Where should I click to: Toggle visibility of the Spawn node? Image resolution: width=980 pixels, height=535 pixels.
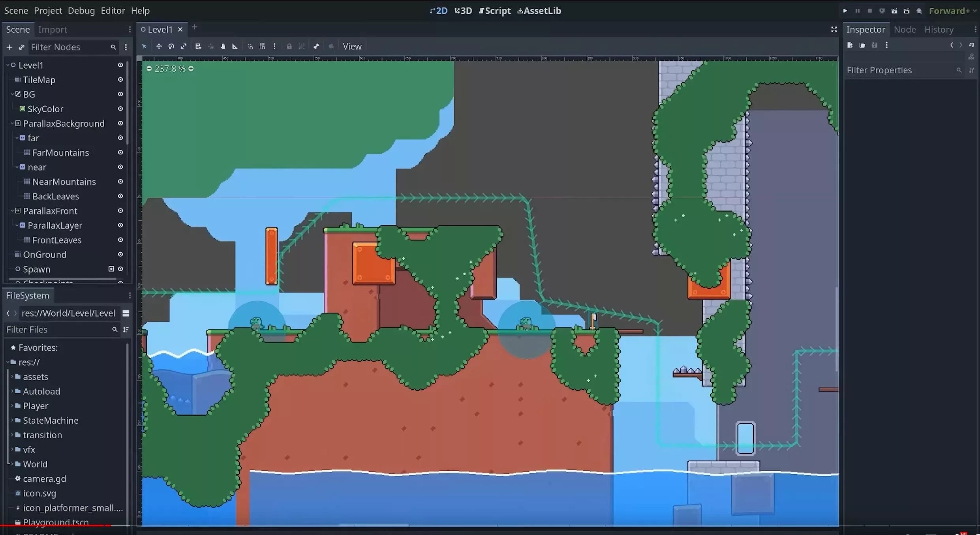[120, 269]
